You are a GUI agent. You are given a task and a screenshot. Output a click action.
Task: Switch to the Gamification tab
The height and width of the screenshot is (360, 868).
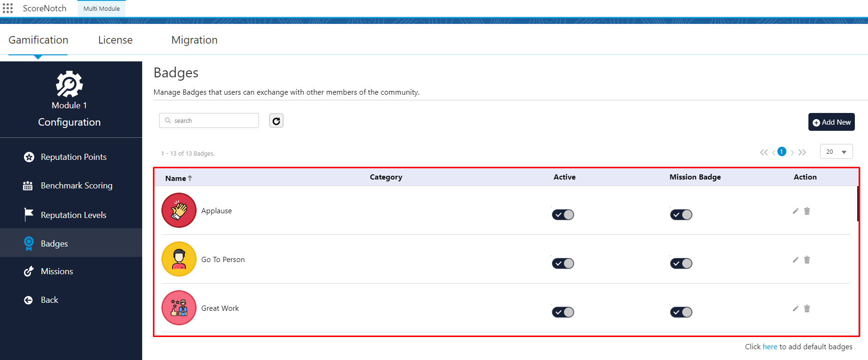(38, 40)
